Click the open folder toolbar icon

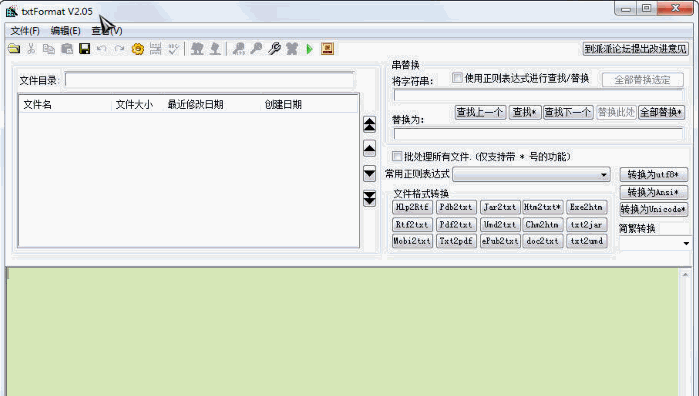(14, 49)
